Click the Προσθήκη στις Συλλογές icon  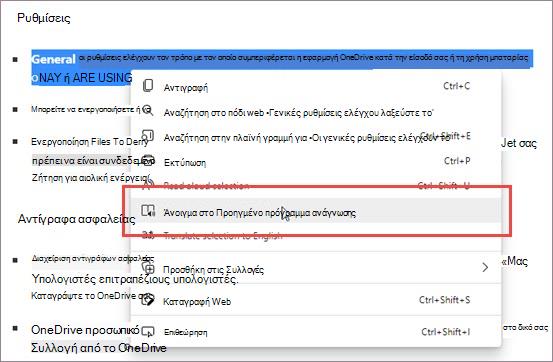(148, 269)
